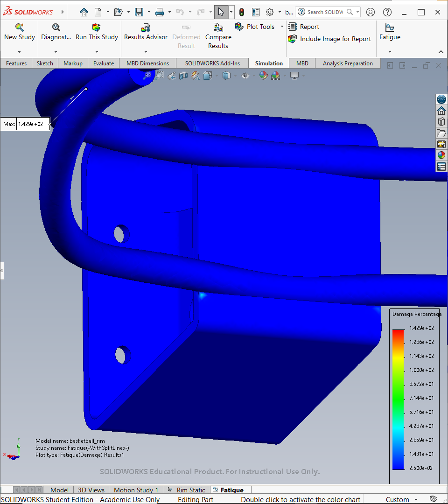Click the Custom units status button
448x504 pixels.
[398, 499]
